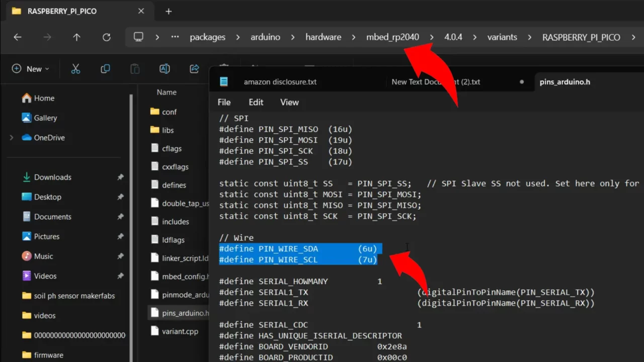Open Home in navigation pane

(x=38, y=98)
